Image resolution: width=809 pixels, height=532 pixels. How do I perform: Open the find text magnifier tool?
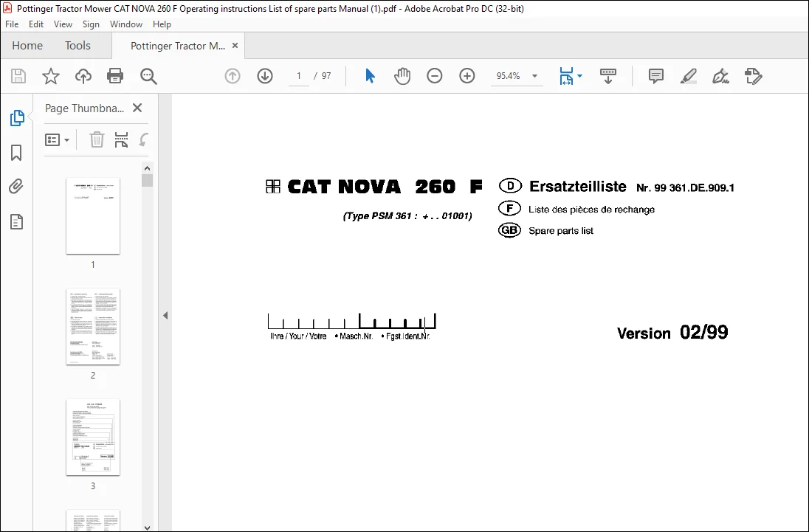(148, 76)
